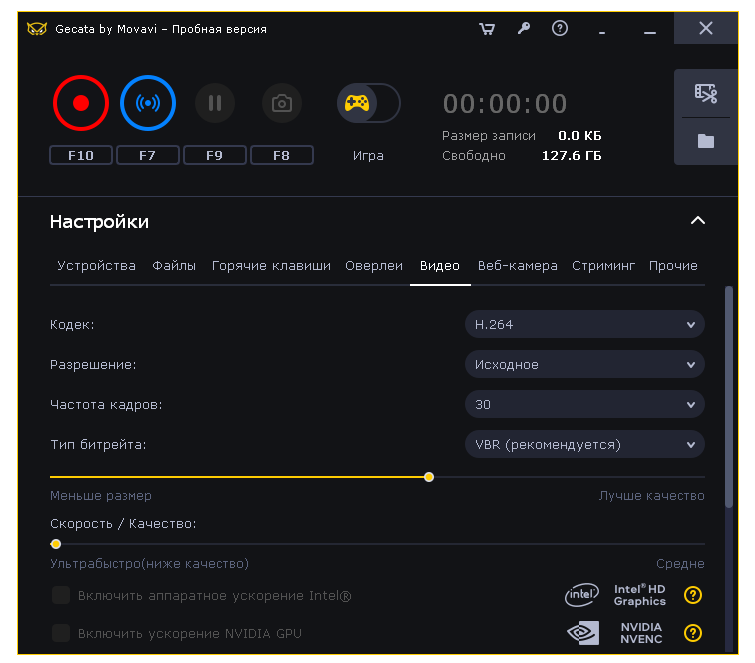Click the key activation icon
This screenshot has height=663, width=755.
[524, 28]
